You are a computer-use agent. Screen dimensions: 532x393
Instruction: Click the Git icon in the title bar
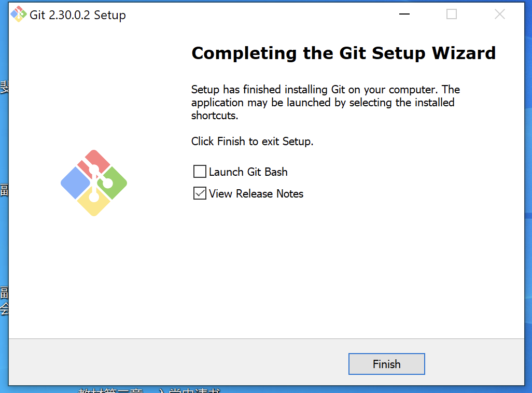[19, 15]
